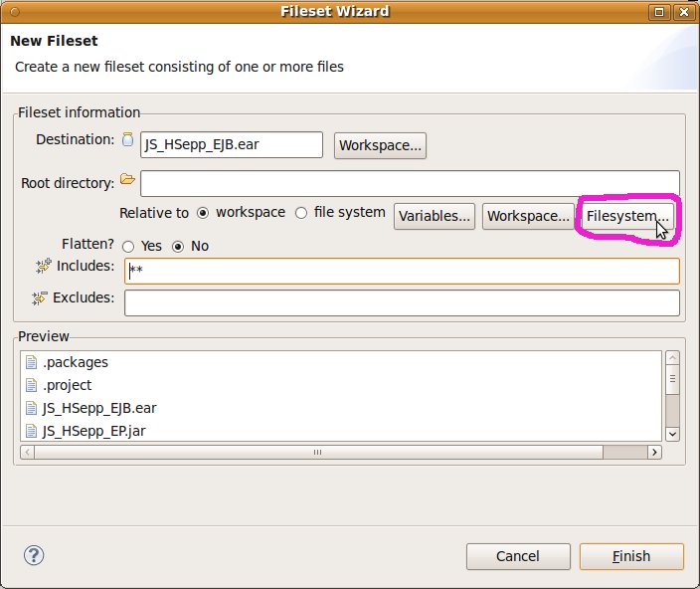Select JS_HSepp_EJB.ear in the Preview list

point(99,408)
